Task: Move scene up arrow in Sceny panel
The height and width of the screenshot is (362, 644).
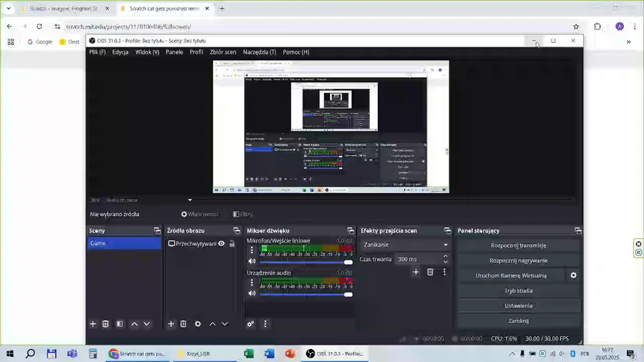Action: [x=135, y=324]
